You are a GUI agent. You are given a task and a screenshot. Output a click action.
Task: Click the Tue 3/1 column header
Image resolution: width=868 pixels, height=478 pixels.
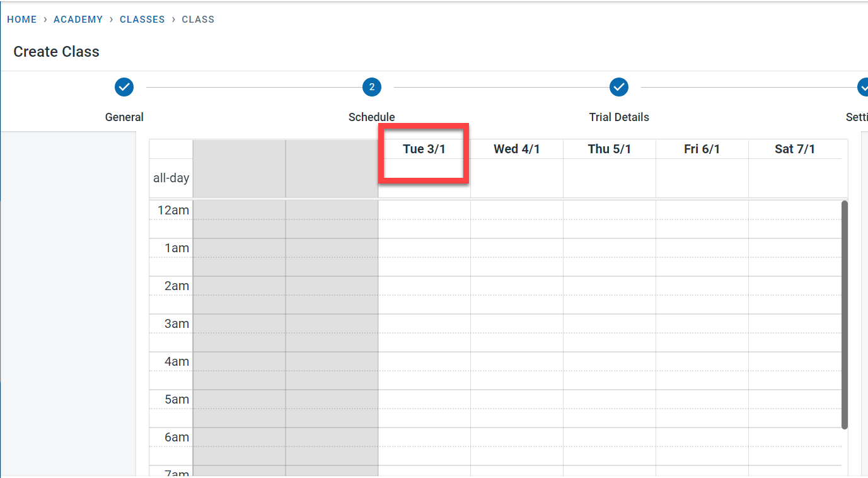(x=424, y=149)
